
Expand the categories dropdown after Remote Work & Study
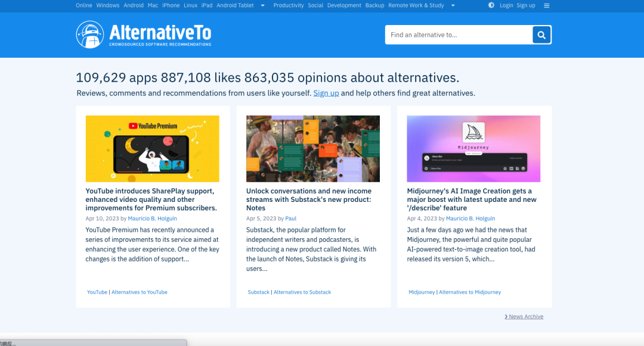coord(453,5)
